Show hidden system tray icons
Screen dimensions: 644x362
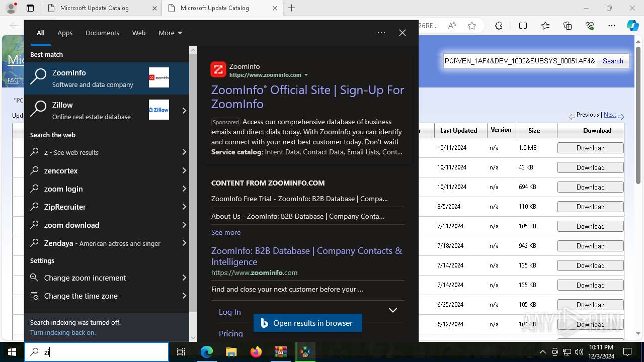[543, 352]
